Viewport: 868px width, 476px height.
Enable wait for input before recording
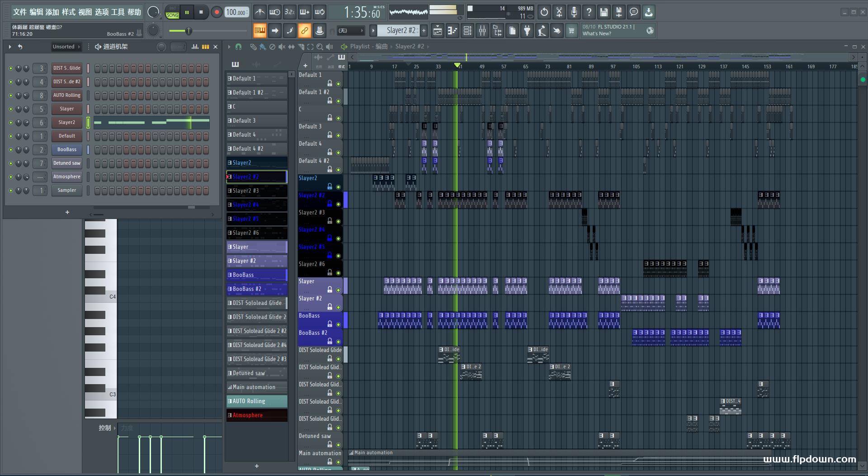[x=275, y=12]
